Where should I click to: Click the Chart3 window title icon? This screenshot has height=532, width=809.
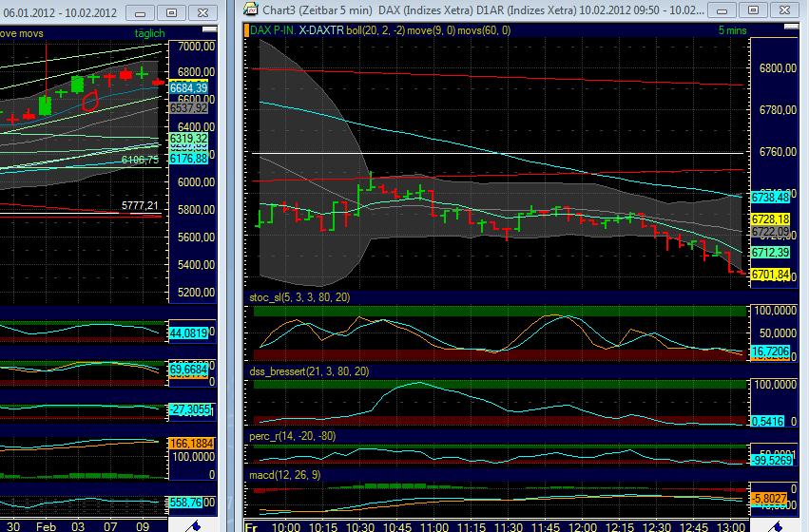(x=251, y=9)
